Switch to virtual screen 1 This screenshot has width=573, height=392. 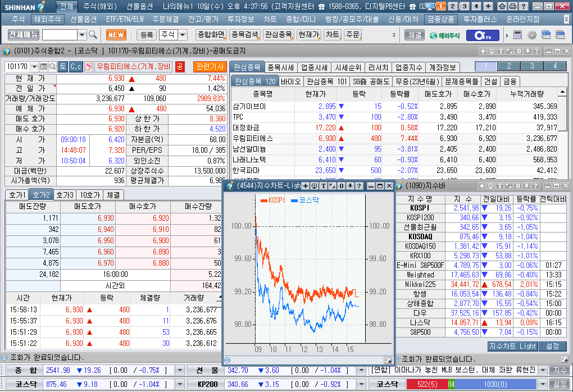click(441, 6)
